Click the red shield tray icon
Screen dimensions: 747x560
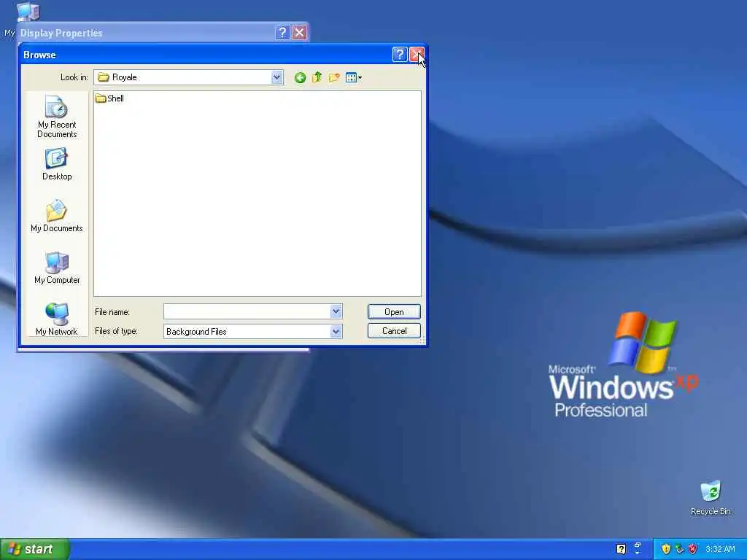(693, 549)
